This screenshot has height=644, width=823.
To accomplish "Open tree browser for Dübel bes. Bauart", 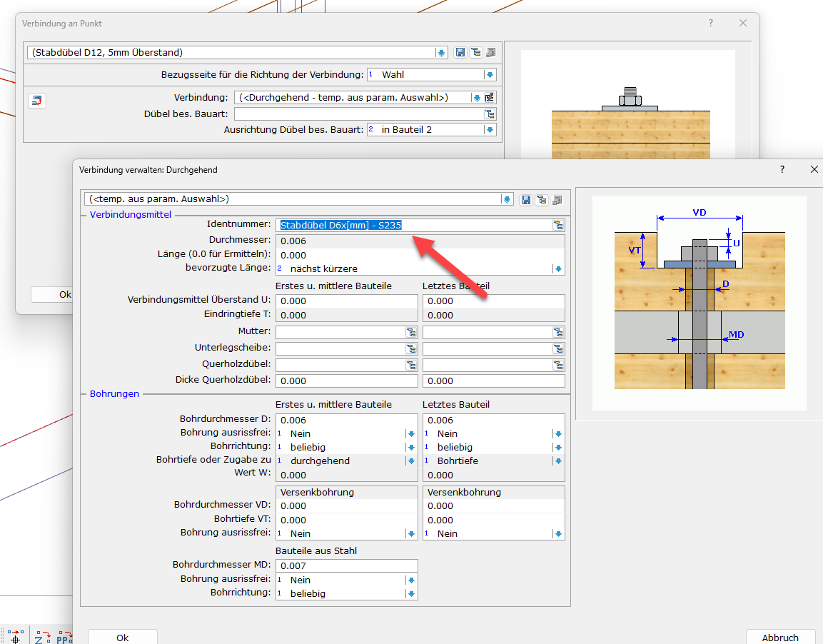I will 490,114.
